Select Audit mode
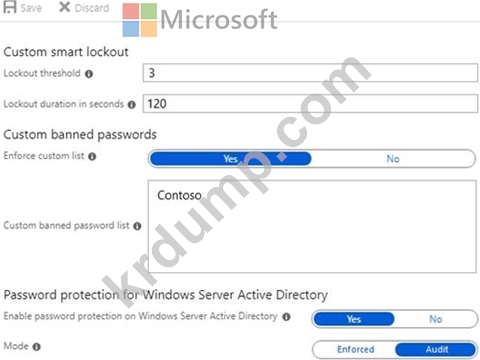This screenshot has width=480, height=360. (x=436, y=349)
